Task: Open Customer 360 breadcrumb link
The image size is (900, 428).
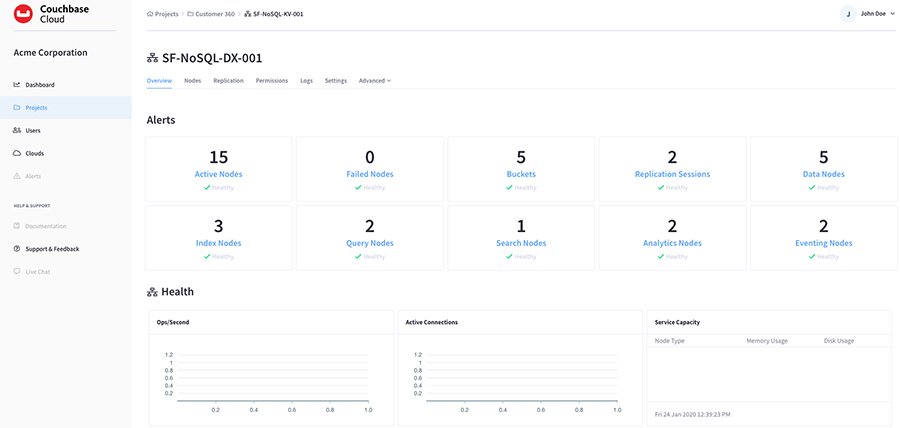Action: 211,14
